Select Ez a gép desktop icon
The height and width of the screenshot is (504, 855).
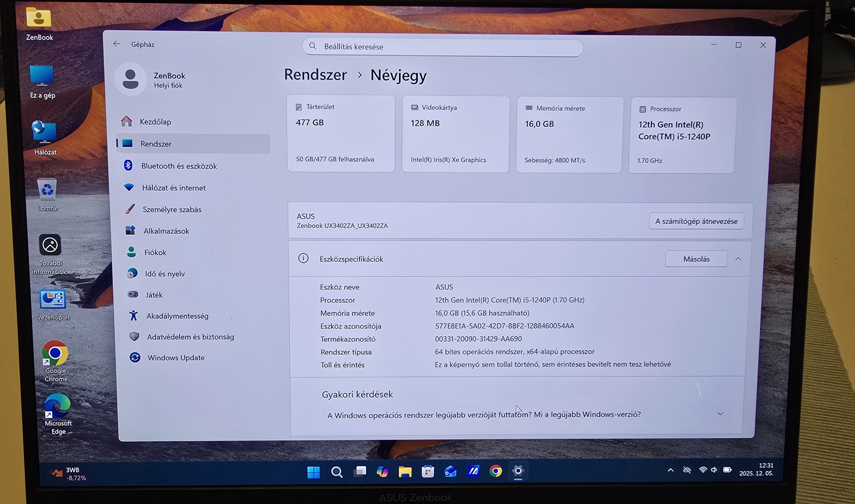coord(42,82)
